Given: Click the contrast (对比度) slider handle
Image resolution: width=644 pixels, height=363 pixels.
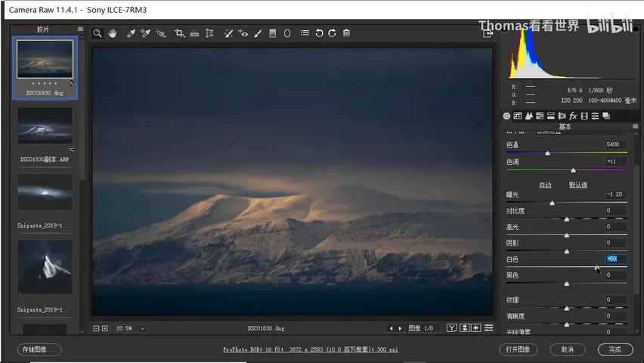Looking at the screenshot, I should point(567,219).
